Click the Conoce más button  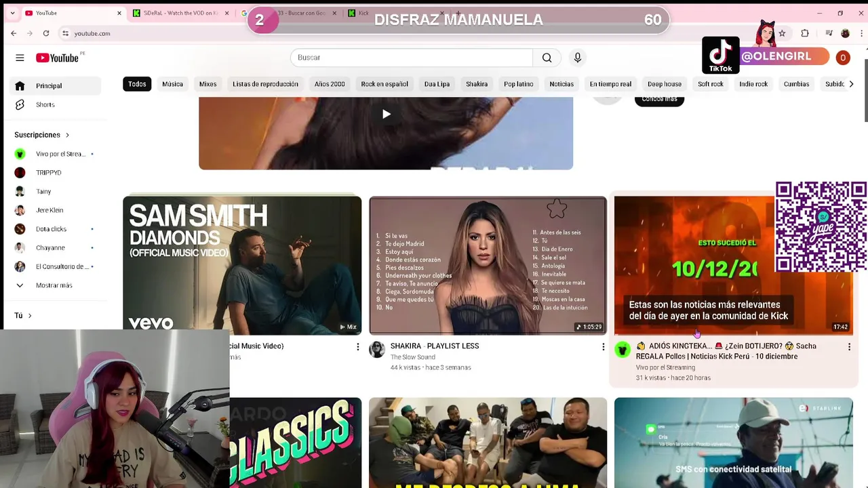click(x=659, y=100)
